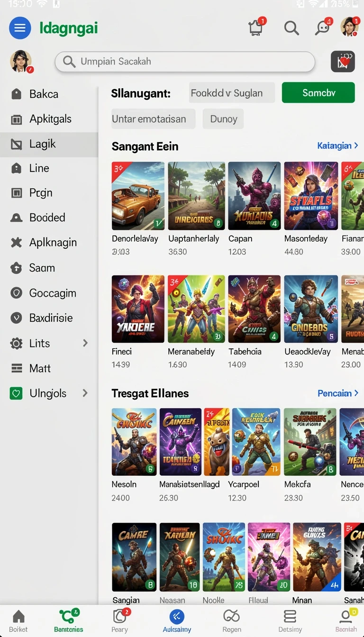Open the Masonleday game thumbnail
364x637 pixels.
(311, 196)
